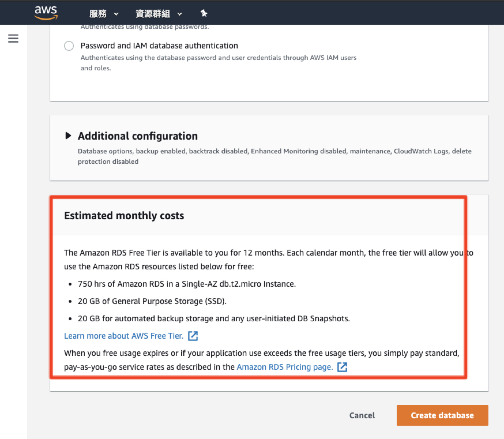Click the AWS logo home icon
This screenshot has width=504, height=439.
46,13
